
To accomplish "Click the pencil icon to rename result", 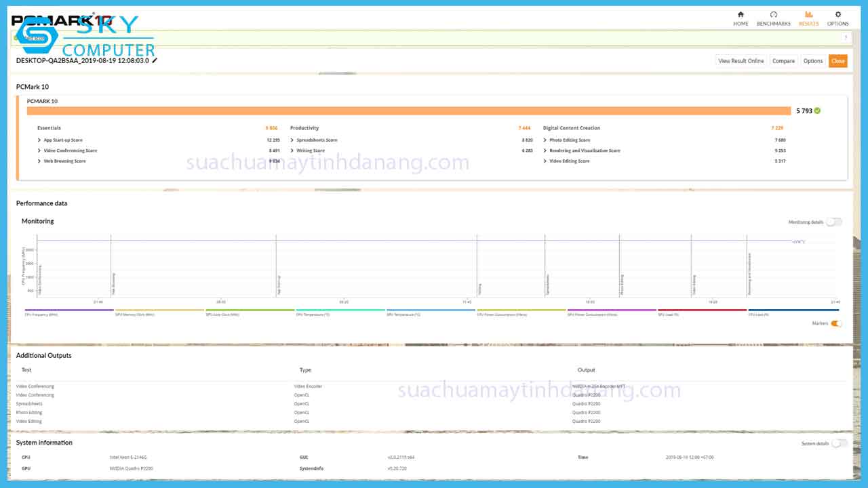I will [155, 61].
